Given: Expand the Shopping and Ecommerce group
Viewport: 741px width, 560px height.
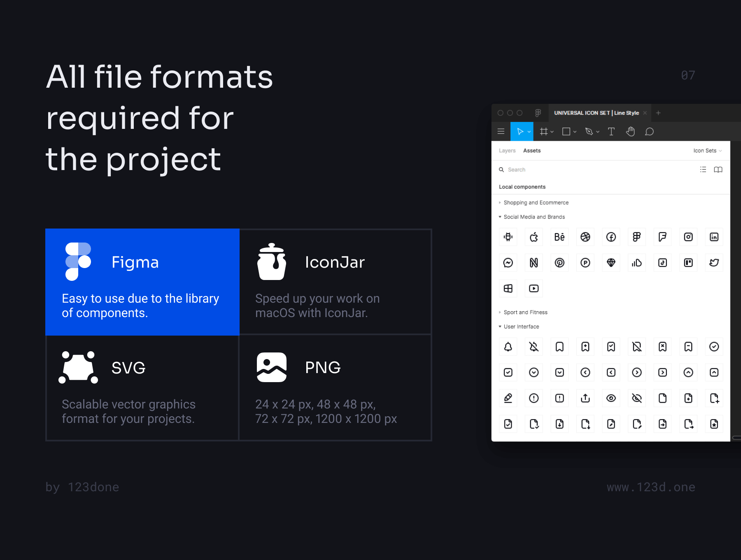Looking at the screenshot, I should point(534,203).
